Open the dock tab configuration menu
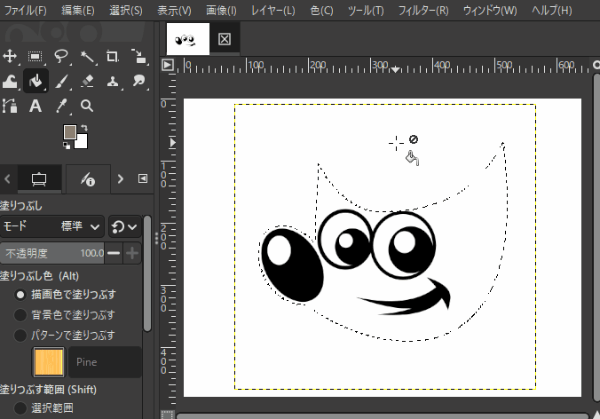 tap(141, 179)
